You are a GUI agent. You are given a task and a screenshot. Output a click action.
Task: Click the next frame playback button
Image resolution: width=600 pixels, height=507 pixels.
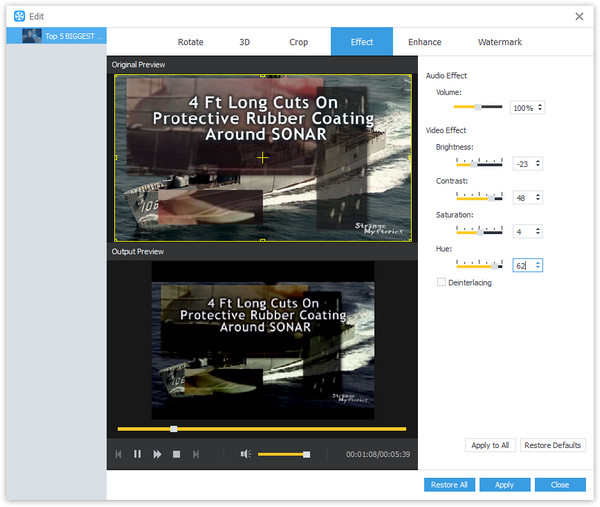[196, 454]
